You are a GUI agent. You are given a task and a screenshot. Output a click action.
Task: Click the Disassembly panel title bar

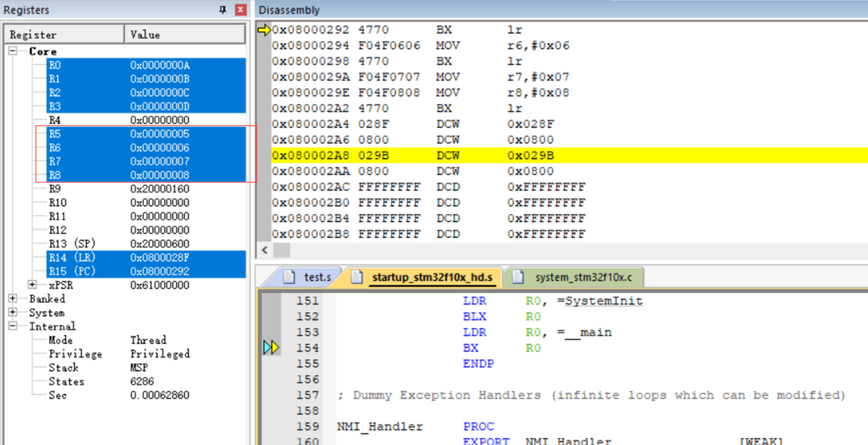[x=561, y=10]
